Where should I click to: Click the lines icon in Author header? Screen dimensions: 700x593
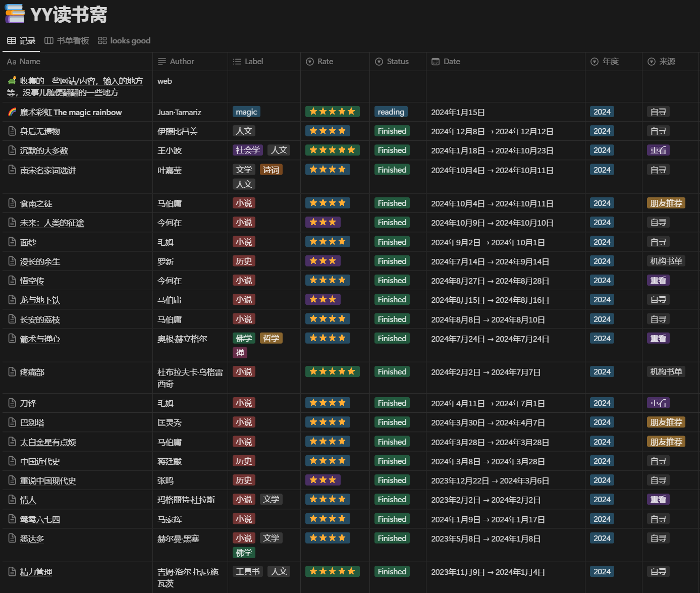[x=162, y=62]
